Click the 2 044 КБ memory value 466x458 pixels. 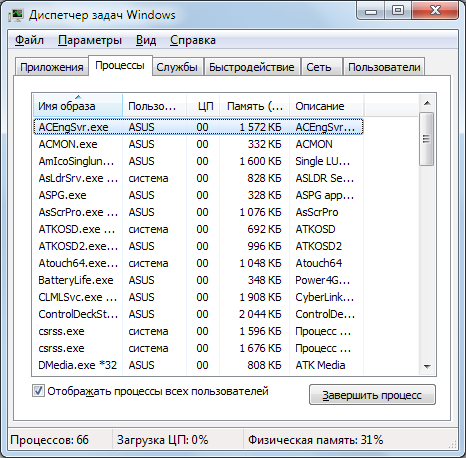tap(260, 314)
